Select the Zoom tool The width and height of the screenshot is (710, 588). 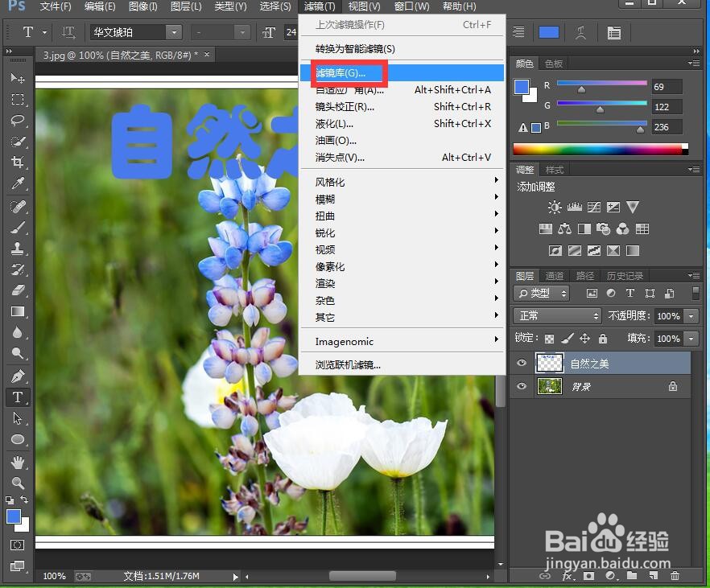[17, 483]
